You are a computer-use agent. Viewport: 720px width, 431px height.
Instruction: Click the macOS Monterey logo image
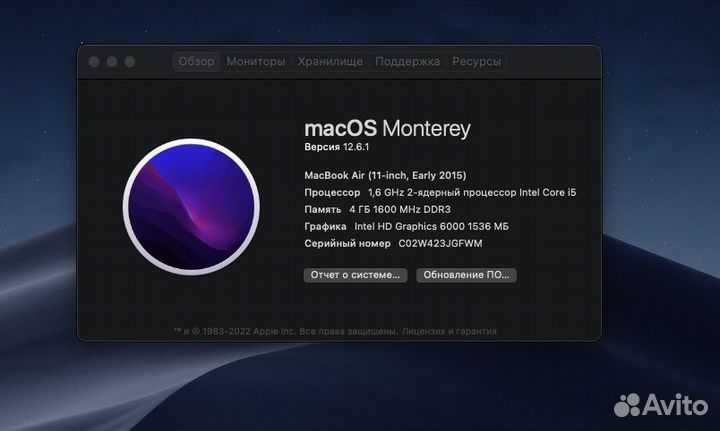[191, 207]
